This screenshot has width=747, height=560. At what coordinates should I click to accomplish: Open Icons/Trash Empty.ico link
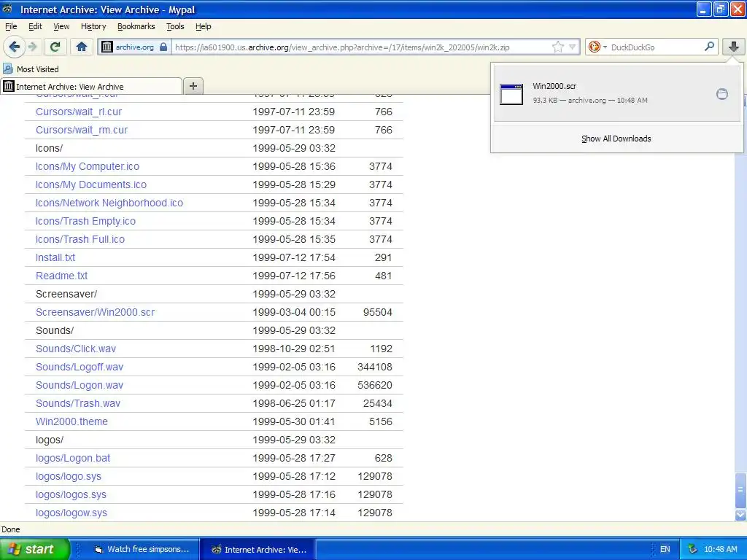click(x=85, y=221)
